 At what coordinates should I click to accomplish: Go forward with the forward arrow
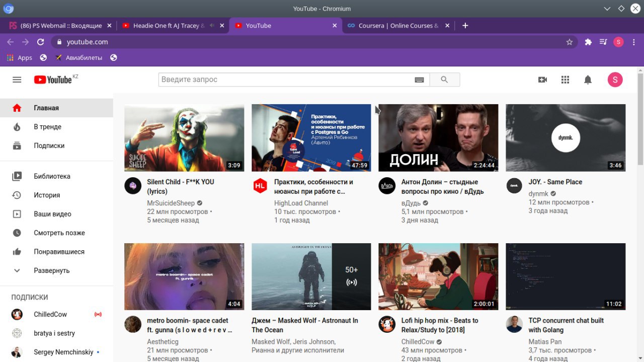26,42
